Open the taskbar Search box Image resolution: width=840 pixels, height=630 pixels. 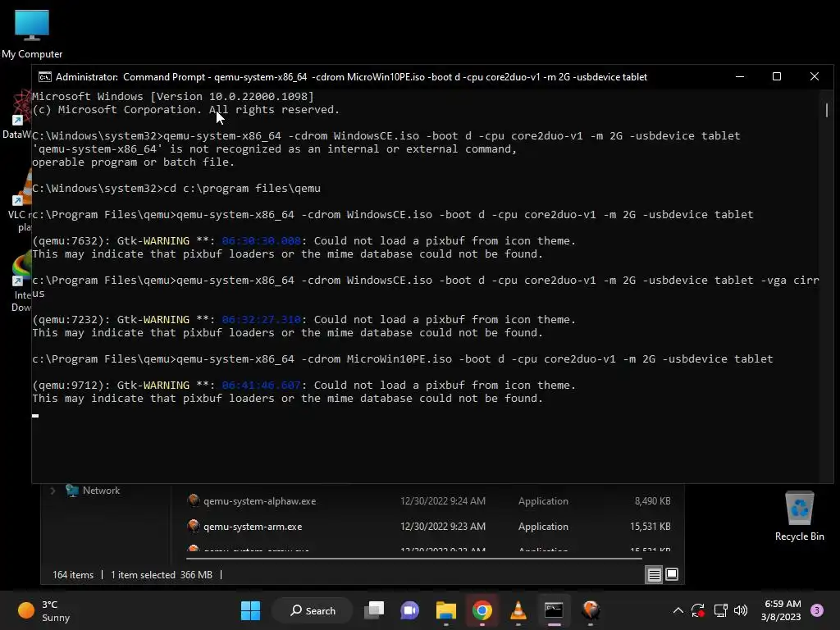coord(313,610)
